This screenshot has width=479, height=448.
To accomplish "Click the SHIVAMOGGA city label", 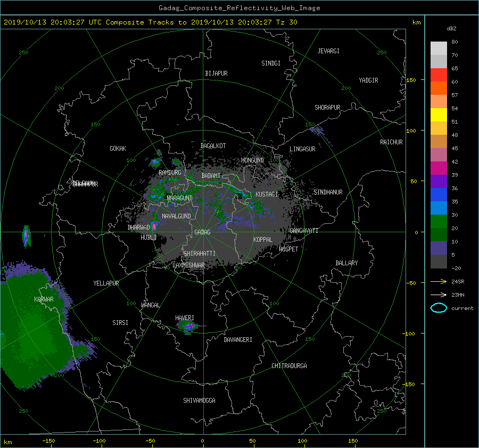I will tap(199, 401).
